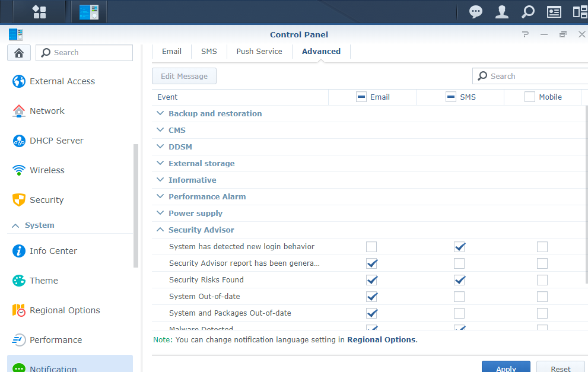This screenshot has height=372, width=588.
Task: Click the Control Panel taskbar icon
Action: 89,12
